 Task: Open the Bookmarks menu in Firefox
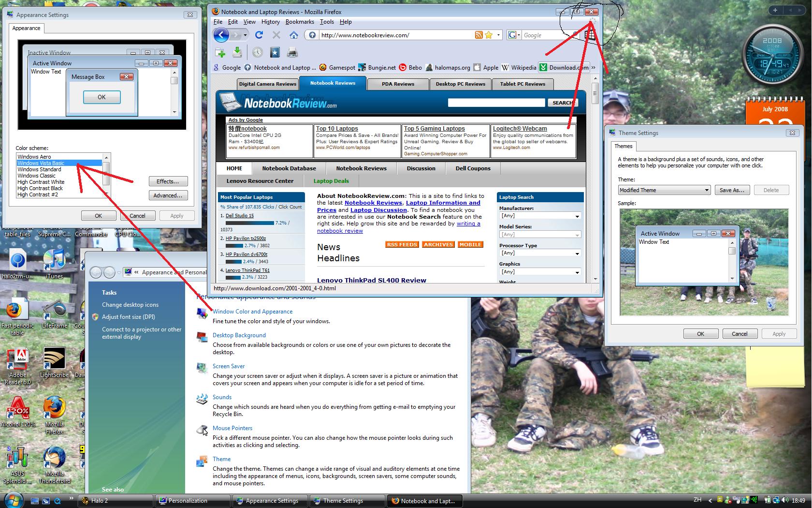[x=300, y=22]
